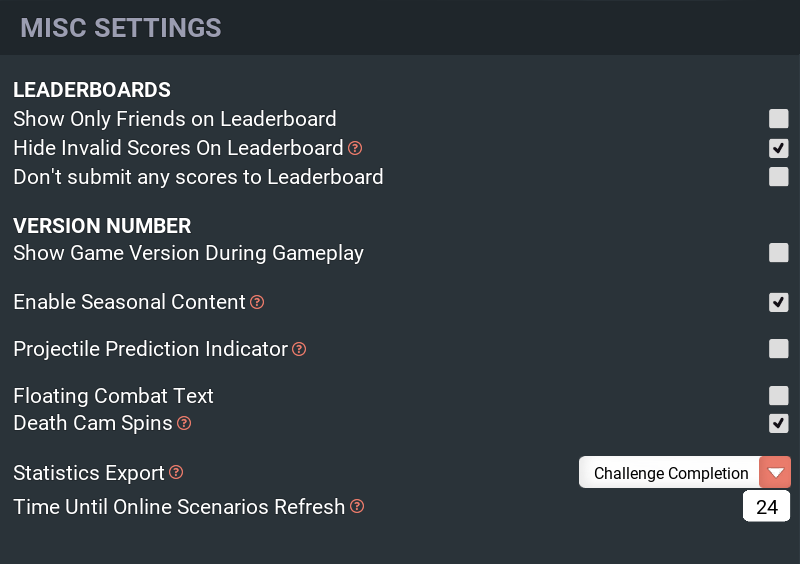The height and width of the screenshot is (564, 800).
Task: Click the Version Number section heading
Action: 102,226
